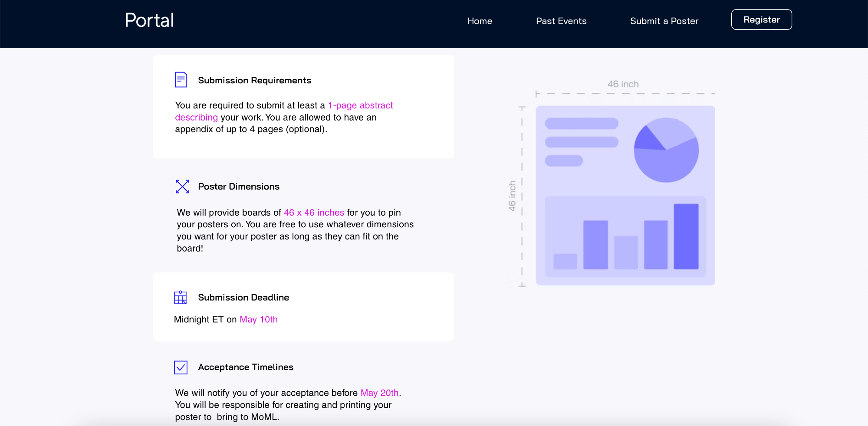Click the Portal logo in header
The height and width of the screenshot is (426, 868).
coord(149,20)
